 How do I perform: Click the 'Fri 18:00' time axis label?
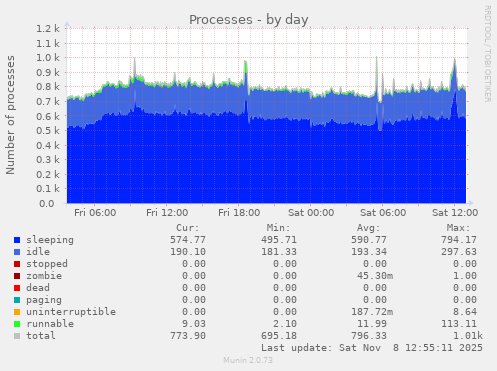[239, 213]
